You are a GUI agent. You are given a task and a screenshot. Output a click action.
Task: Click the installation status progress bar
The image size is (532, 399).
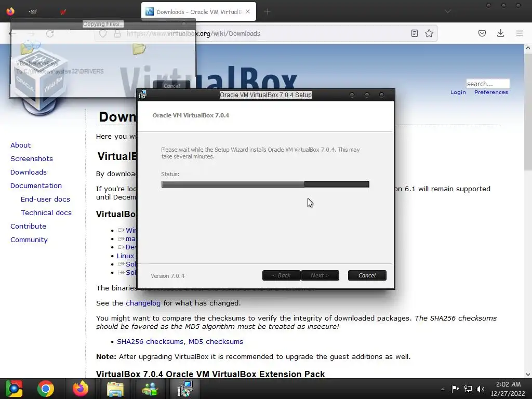tap(265, 184)
